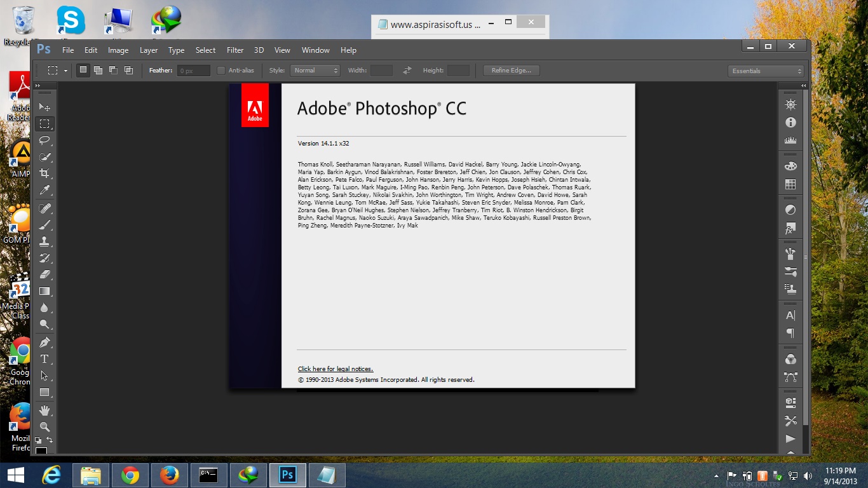Choose Add to selection mode
868x488 pixels.
[x=98, y=70]
